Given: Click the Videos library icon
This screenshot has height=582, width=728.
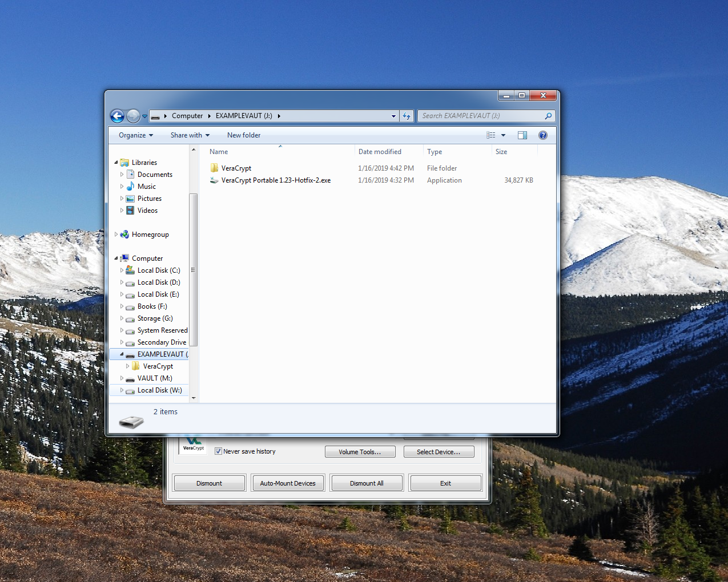Looking at the screenshot, I should tap(130, 211).
